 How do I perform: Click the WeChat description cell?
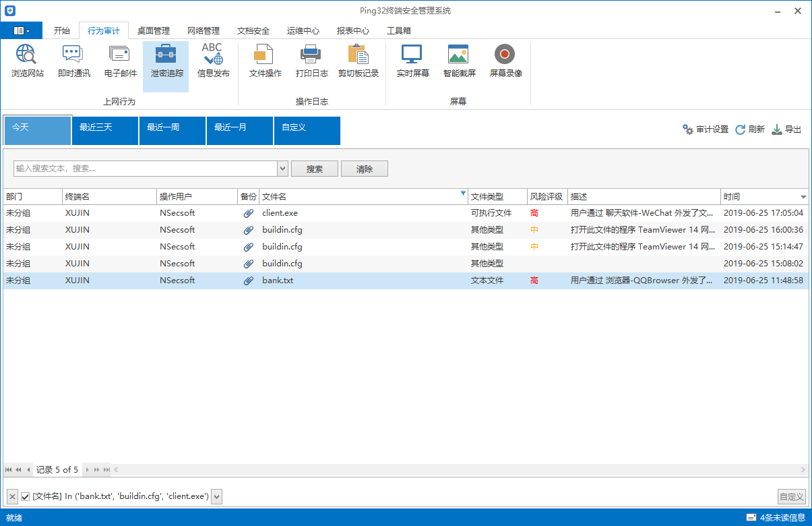click(x=644, y=213)
